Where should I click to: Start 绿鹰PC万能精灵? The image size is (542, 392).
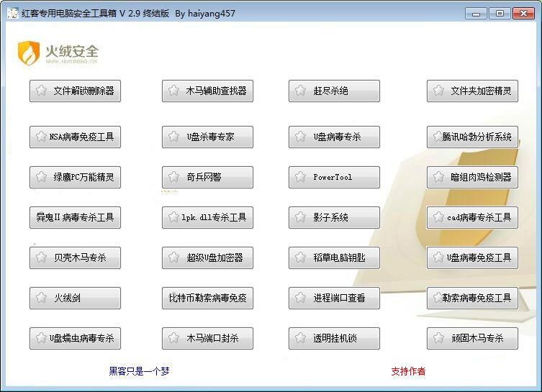75,177
